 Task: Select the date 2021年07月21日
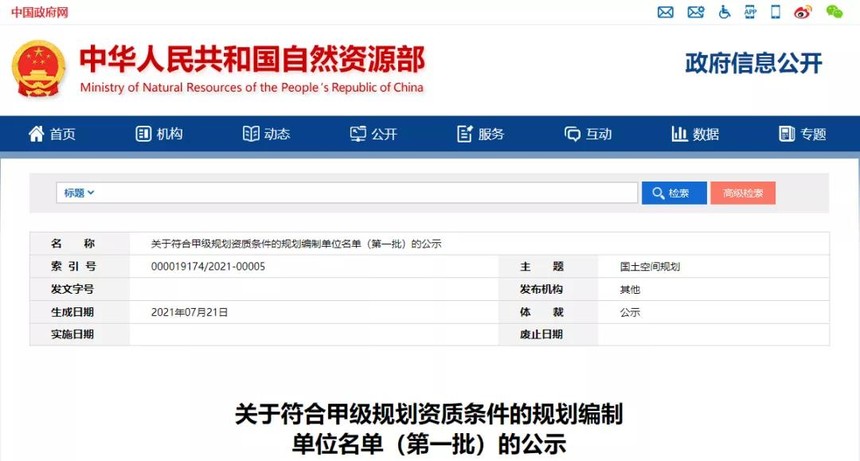[x=189, y=312]
